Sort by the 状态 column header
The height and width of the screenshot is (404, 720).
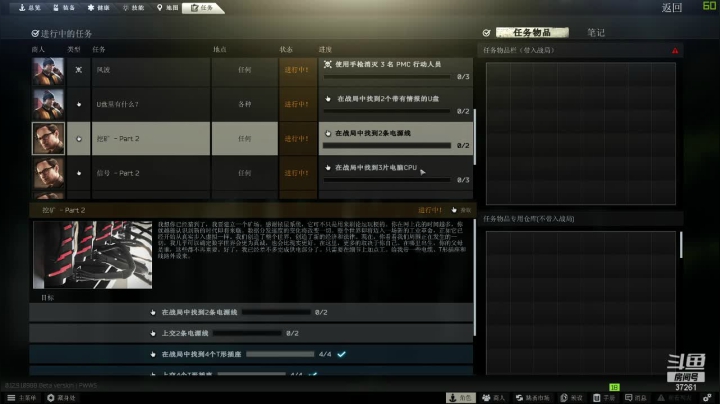pos(286,49)
